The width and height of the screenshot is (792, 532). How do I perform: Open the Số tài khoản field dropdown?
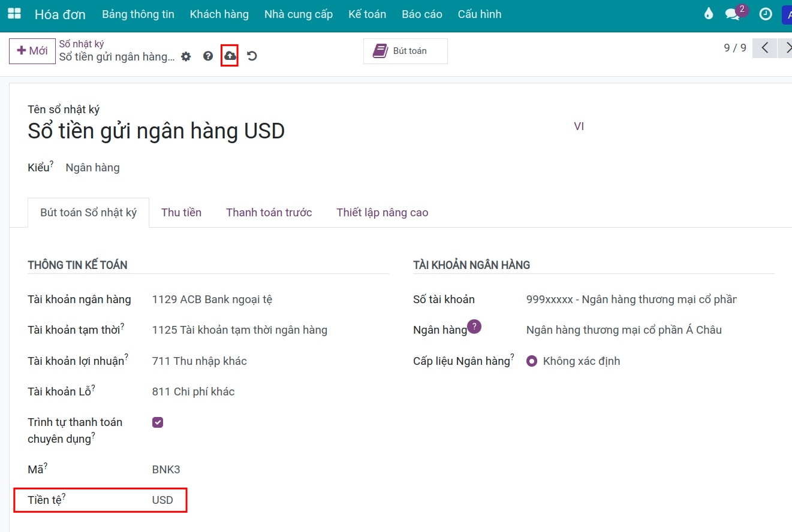(631, 300)
